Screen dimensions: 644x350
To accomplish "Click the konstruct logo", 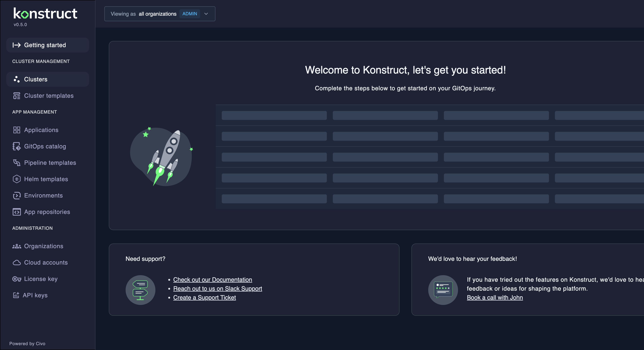I will pyautogui.click(x=45, y=13).
